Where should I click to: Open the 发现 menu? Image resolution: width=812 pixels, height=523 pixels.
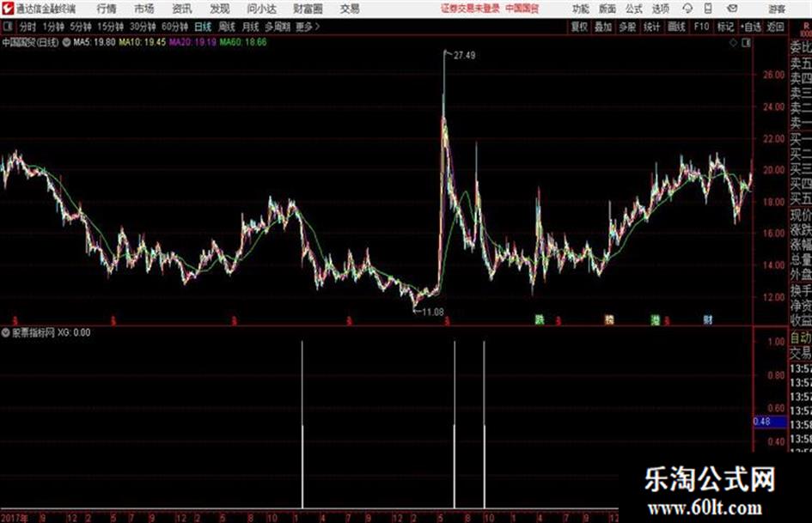click(220, 9)
